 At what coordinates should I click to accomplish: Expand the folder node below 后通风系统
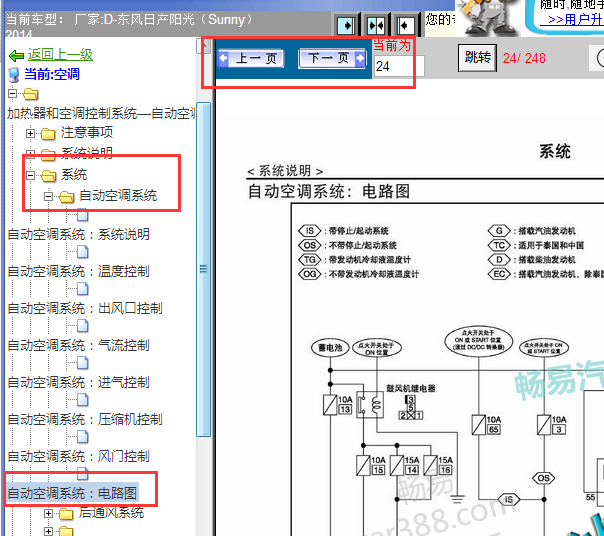[x=48, y=531]
